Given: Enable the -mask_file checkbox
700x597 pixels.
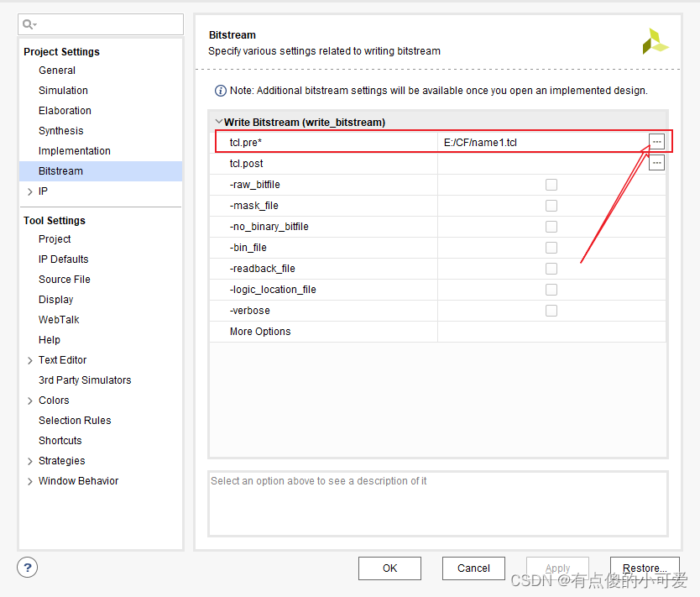Looking at the screenshot, I should coord(551,206).
